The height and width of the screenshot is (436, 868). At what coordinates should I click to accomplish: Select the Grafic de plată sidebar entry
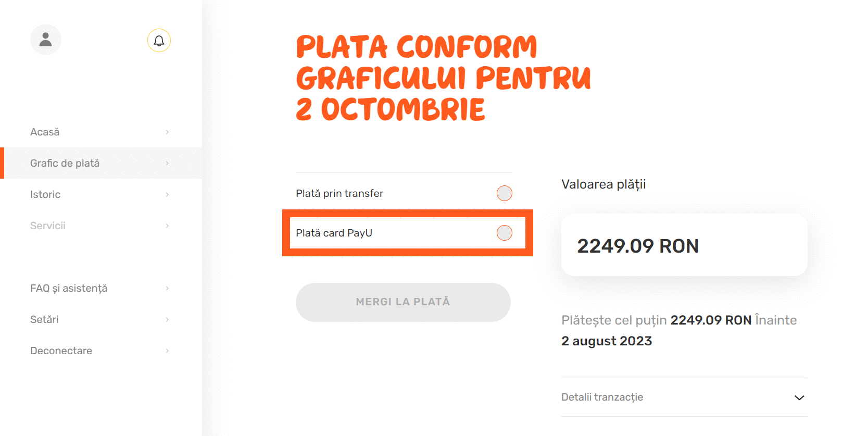tap(65, 163)
